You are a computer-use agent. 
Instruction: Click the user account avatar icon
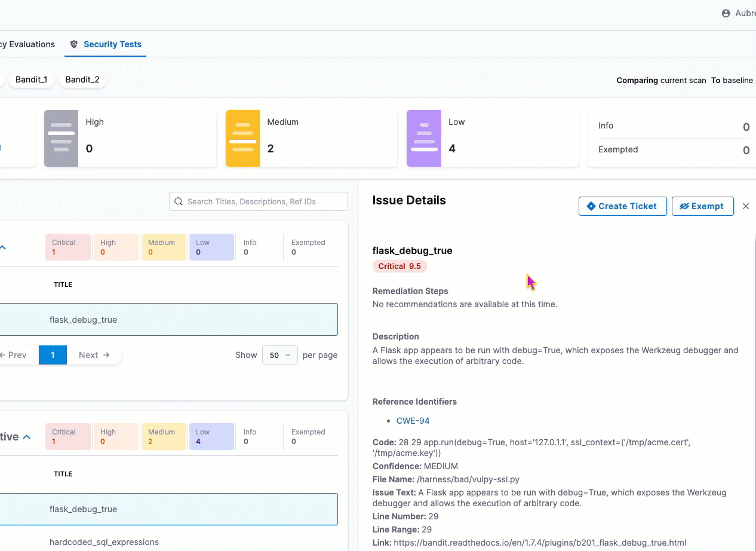click(x=726, y=13)
